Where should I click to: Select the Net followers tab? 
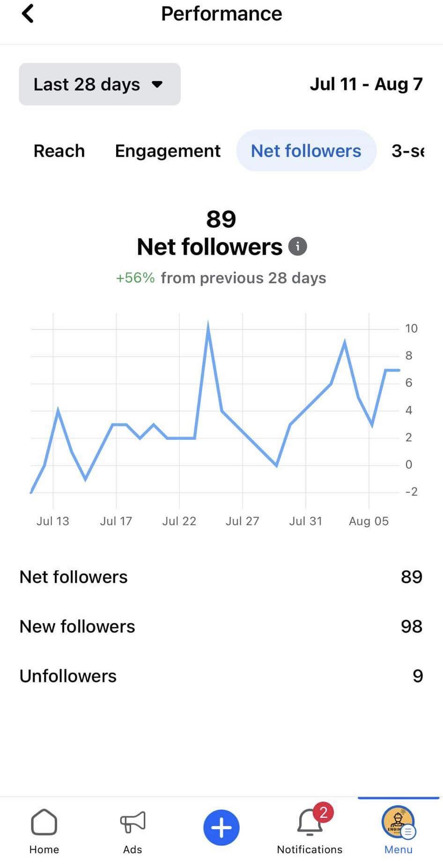pyautogui.click(x=306, y=151)
